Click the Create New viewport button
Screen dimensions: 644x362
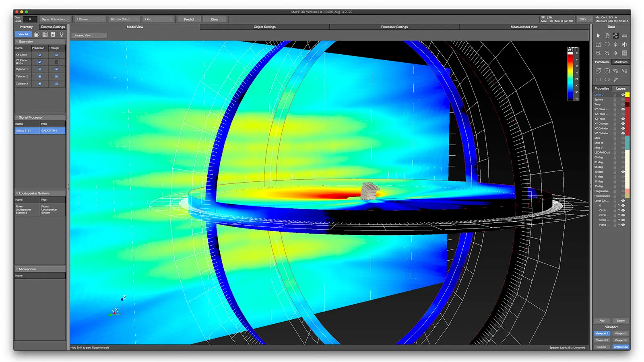click(621, 347)
